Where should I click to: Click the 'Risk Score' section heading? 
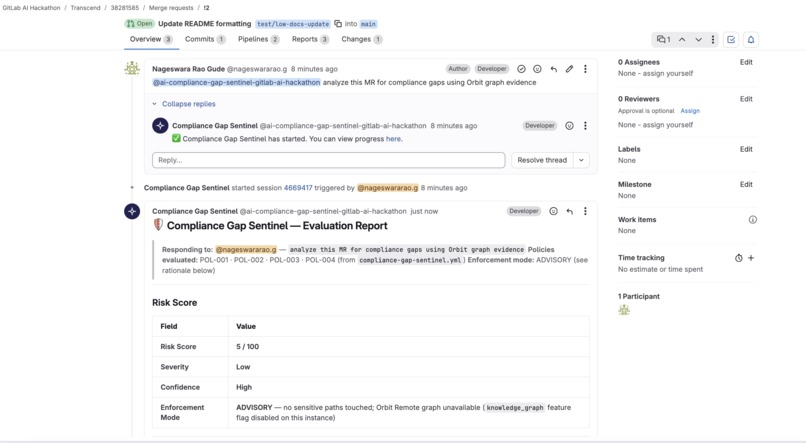point(174,303)
